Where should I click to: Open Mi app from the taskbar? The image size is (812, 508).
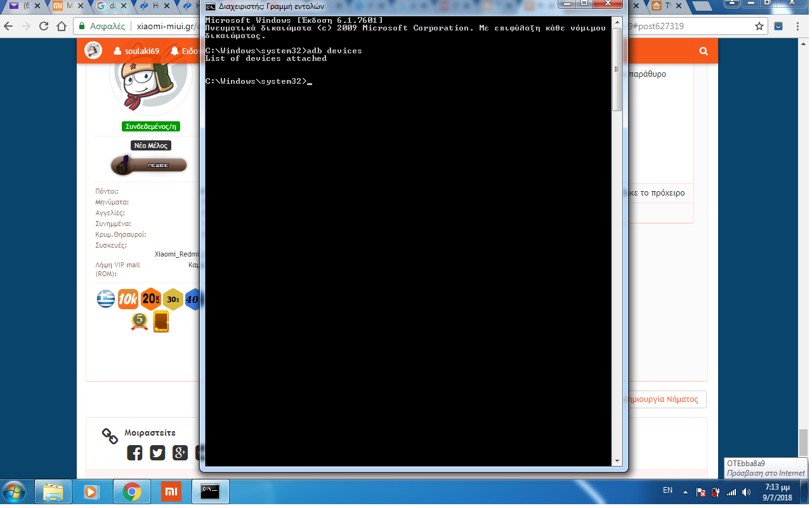point(171,491)
